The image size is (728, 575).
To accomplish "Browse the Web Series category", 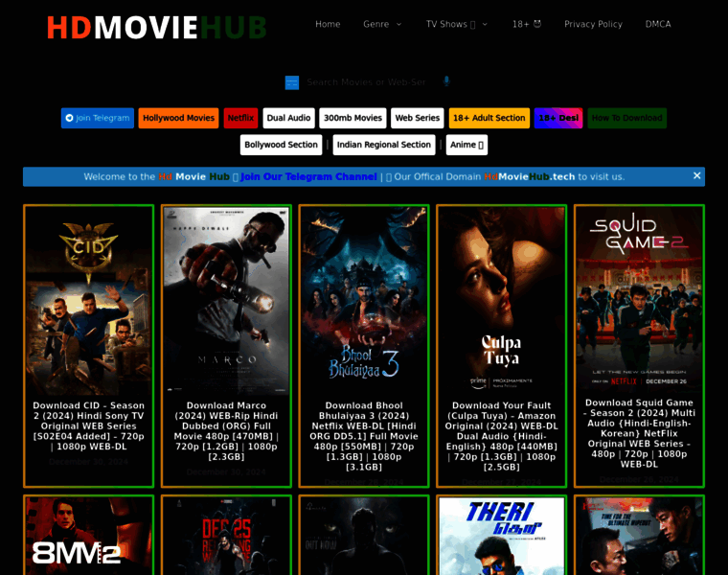I will pyautogui.click(x=418, y=118).
